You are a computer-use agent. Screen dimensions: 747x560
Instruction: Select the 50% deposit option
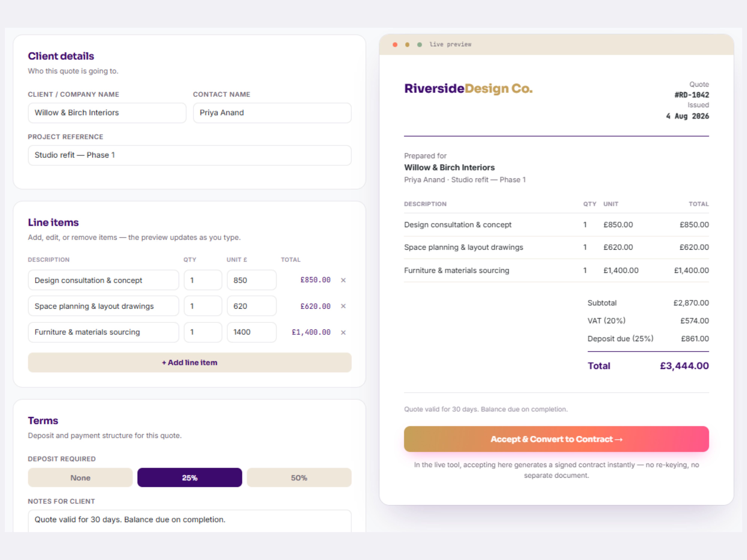[x=299, y=478]
